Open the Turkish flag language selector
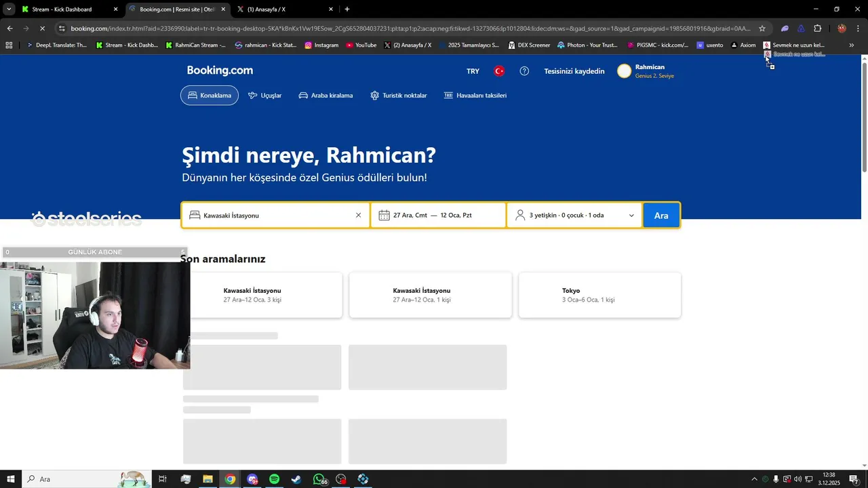 (499, 71)
